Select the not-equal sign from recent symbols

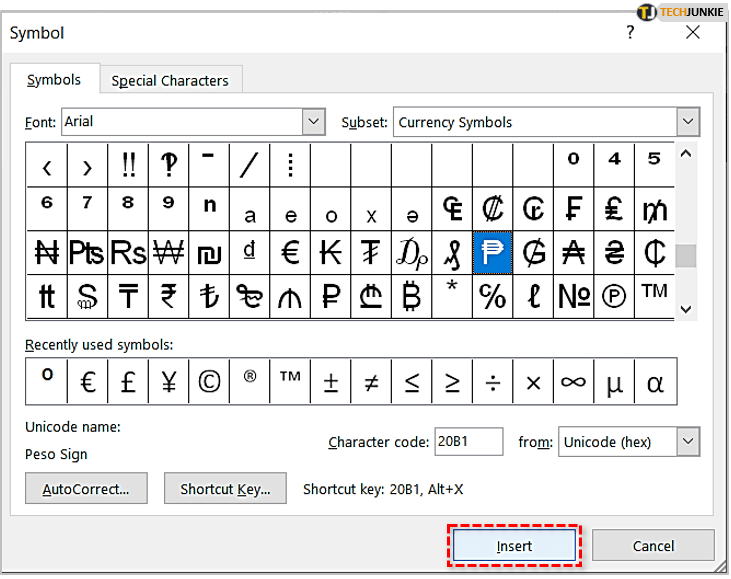(x=371, y=381)
